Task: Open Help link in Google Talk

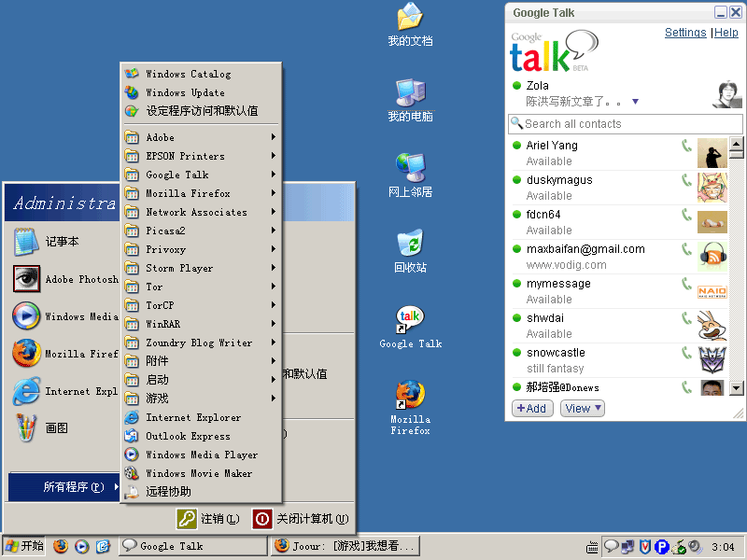Action: [x=726, y=33]
